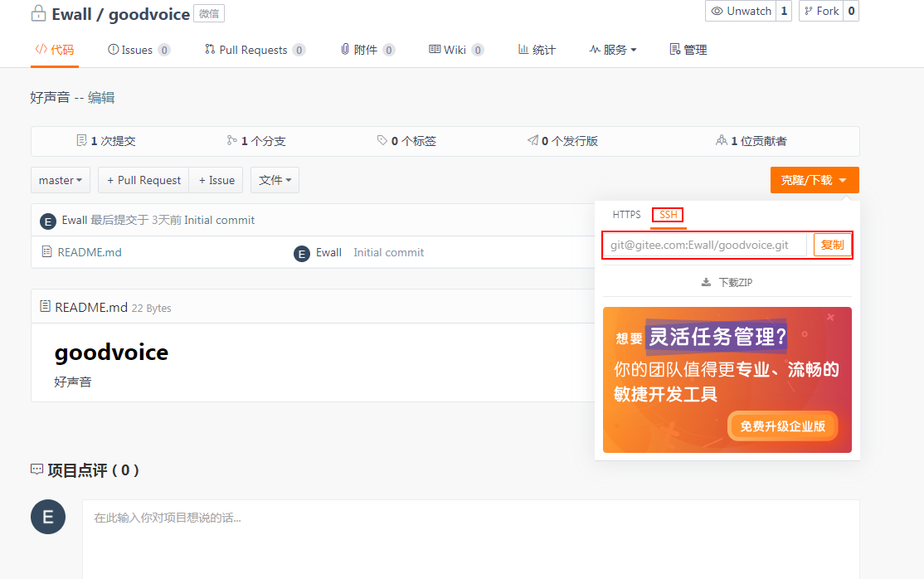
Task: Click the Fork button
Action: tap(821, 12)
